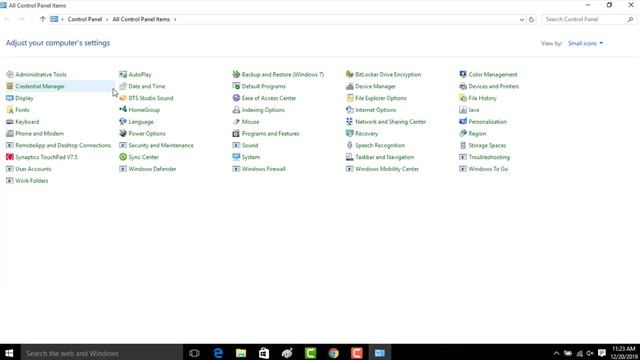Open the HomeGroup icon
The height and width of the screenshot is (360, 640).
click(123, 110)
